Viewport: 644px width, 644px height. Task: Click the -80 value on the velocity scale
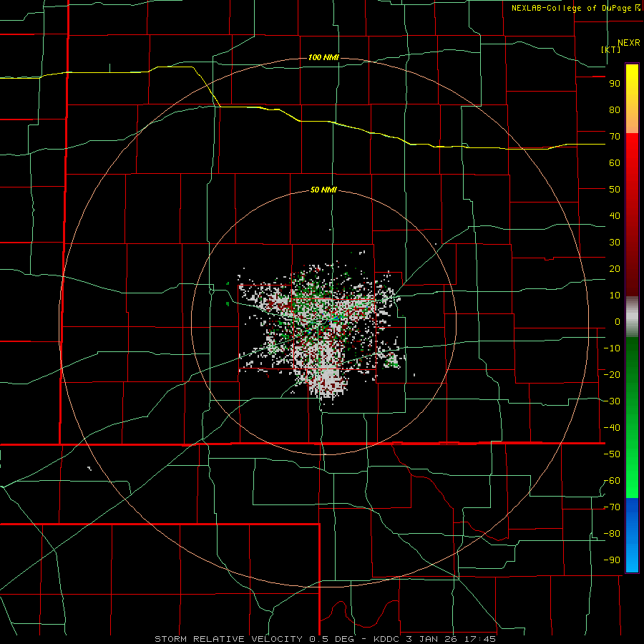click(612, 534)
